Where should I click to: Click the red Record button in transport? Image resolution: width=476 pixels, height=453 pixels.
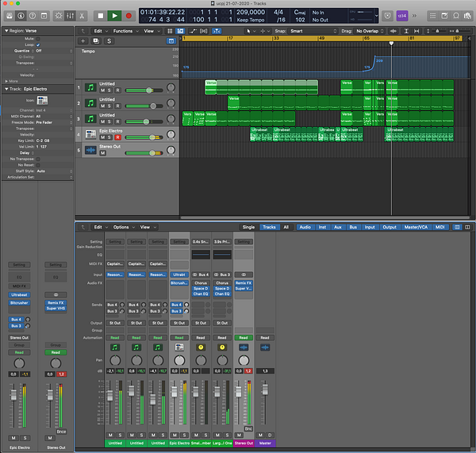128,15
